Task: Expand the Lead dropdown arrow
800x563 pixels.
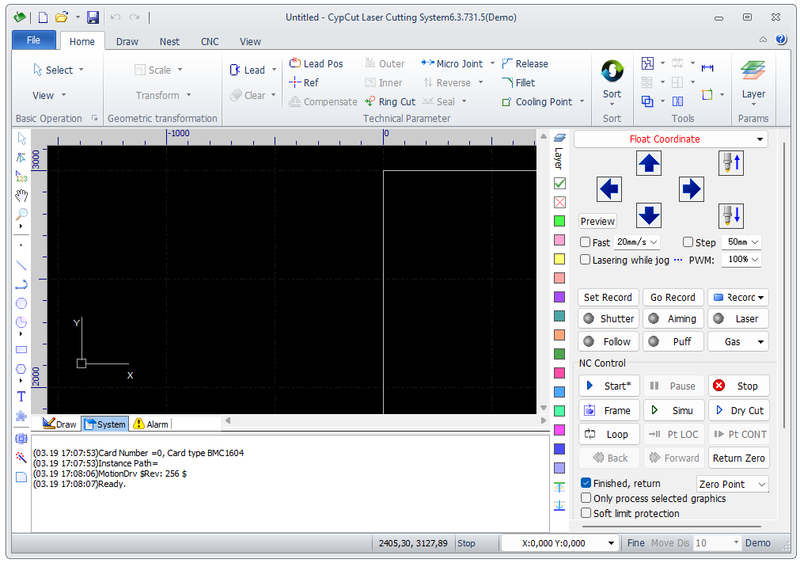Action: coord(274,69)
